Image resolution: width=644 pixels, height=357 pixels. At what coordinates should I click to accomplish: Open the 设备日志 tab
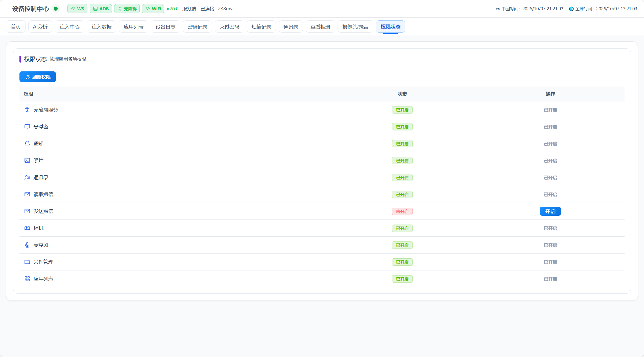165,26
